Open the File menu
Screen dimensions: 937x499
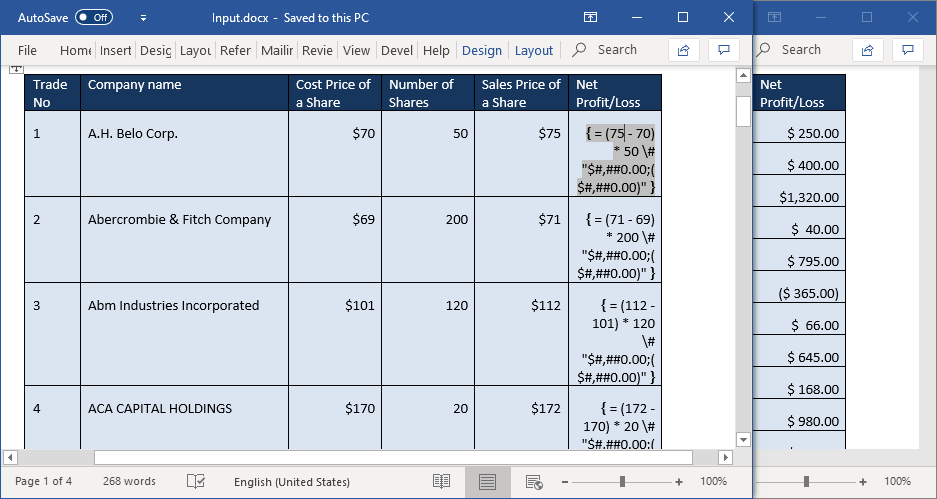pyautogui.click(x=27, y=50)
